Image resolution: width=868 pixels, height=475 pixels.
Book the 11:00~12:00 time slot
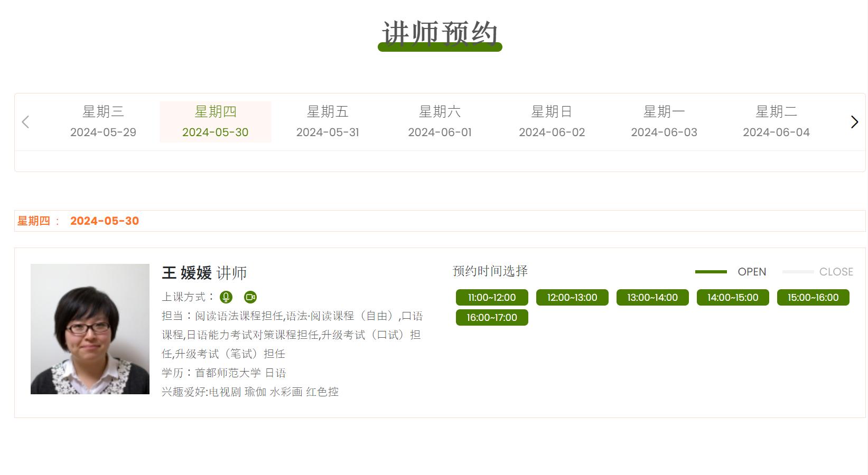[x=492, y=297]
